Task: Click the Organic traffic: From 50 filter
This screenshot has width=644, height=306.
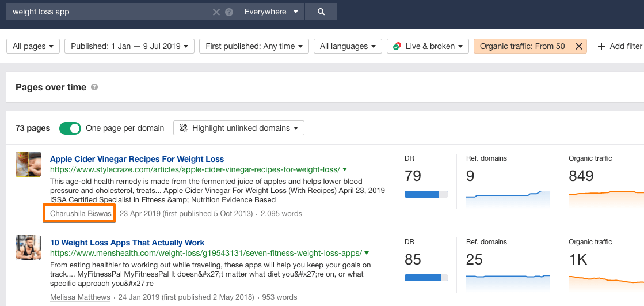Action: click(x=522, y=46)
